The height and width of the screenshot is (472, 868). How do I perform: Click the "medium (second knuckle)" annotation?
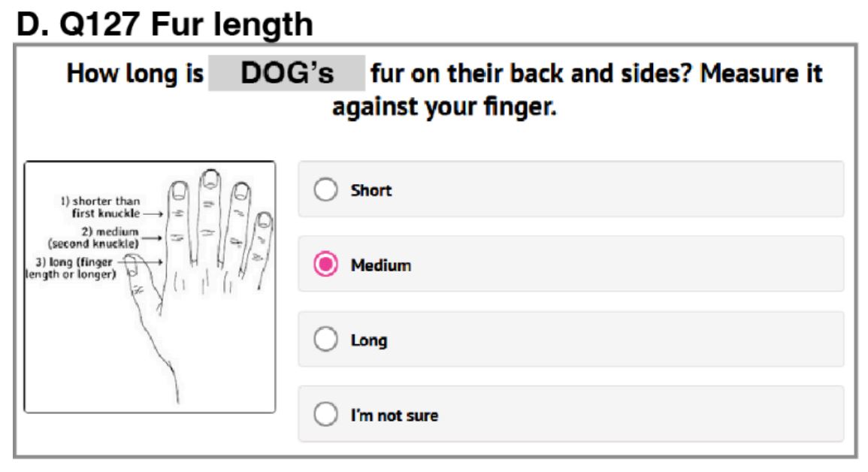point(93,238)
